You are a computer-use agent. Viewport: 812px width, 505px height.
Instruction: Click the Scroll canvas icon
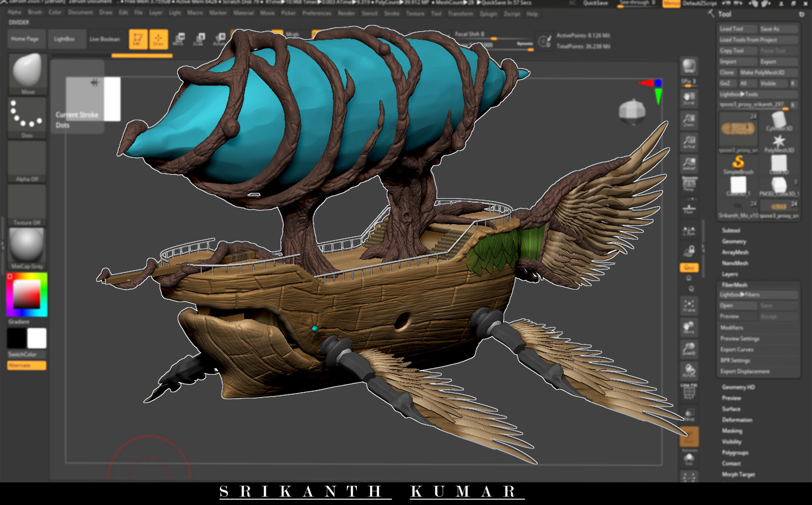click(689, 98)
